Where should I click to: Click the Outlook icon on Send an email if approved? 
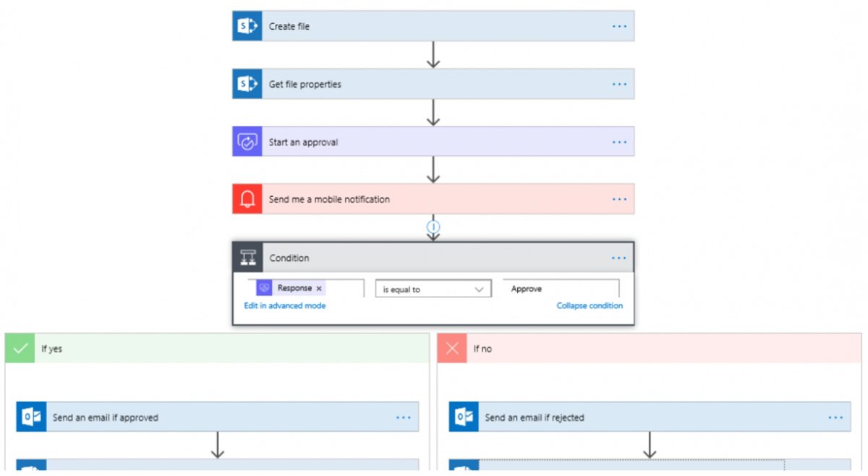pyautogui.click(x=32, y=417)
